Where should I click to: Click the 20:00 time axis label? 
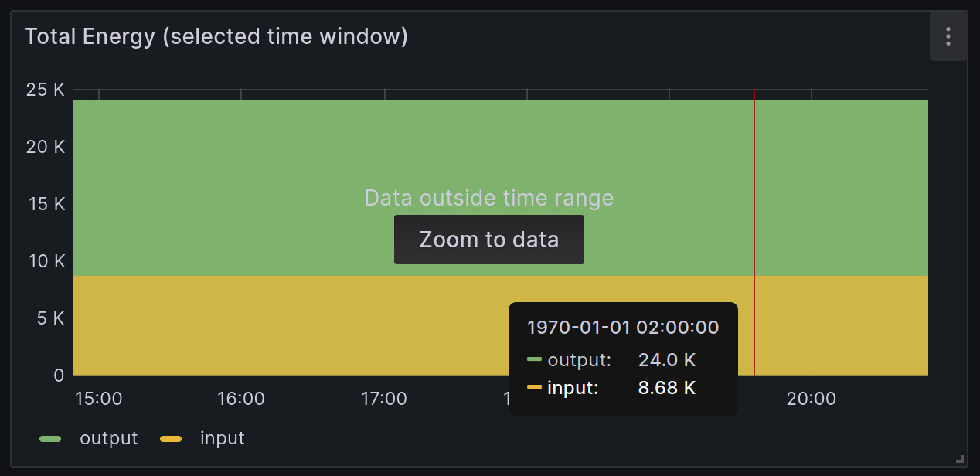(812, 399)
